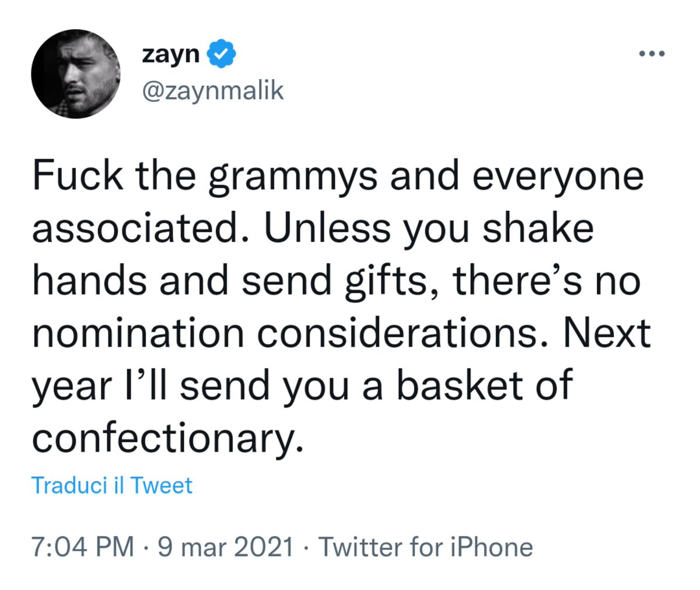
Task: Click the 7:04 PM timestamp
Action: tap(83, 547)
